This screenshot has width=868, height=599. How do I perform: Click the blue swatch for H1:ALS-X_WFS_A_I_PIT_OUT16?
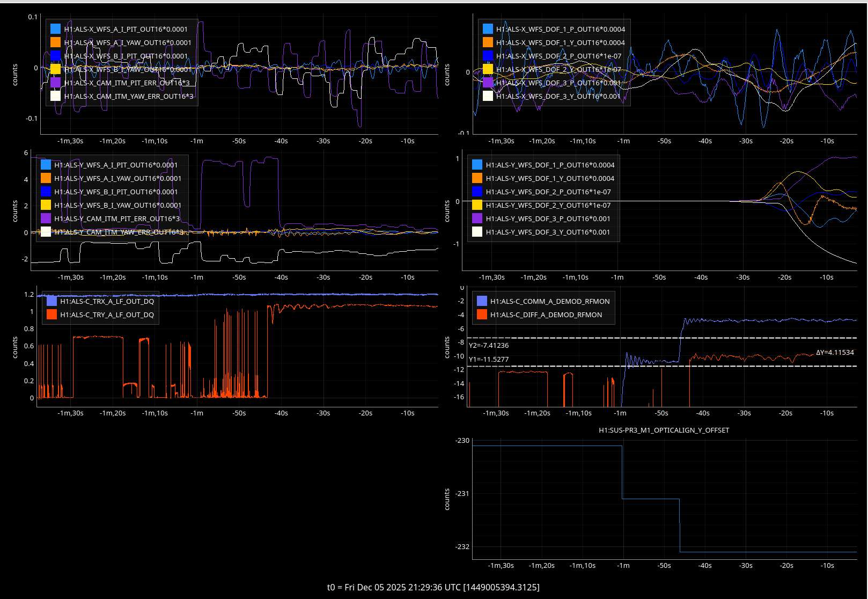(x=55, y=29)
